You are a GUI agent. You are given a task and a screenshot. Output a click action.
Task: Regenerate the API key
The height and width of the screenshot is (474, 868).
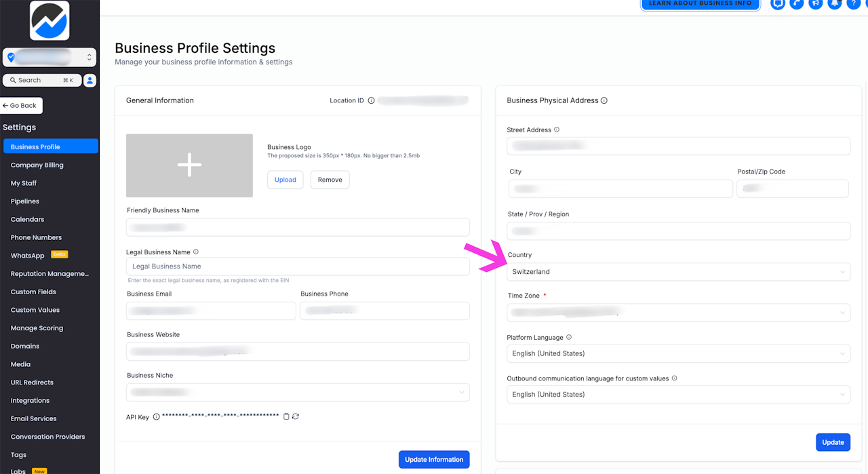296,416
